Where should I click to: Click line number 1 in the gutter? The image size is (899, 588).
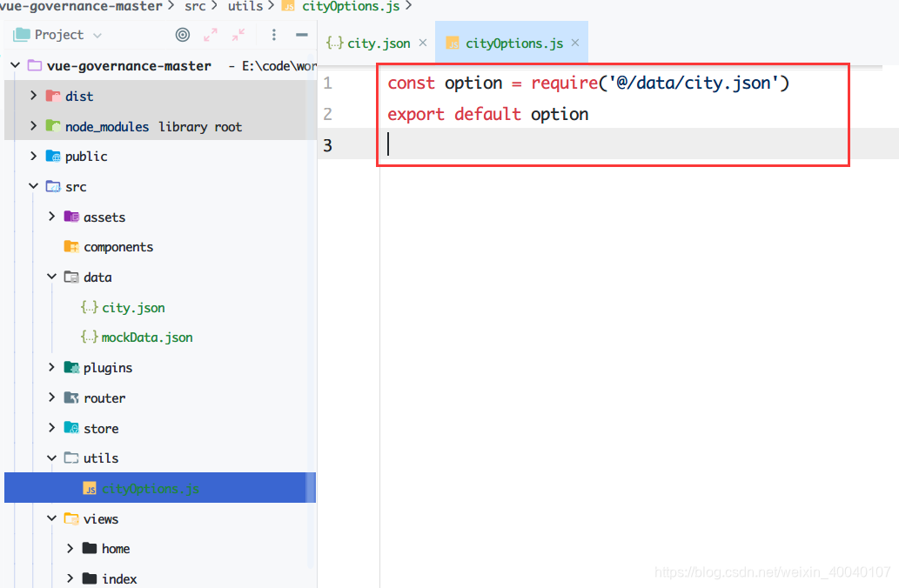click(327, 84)
